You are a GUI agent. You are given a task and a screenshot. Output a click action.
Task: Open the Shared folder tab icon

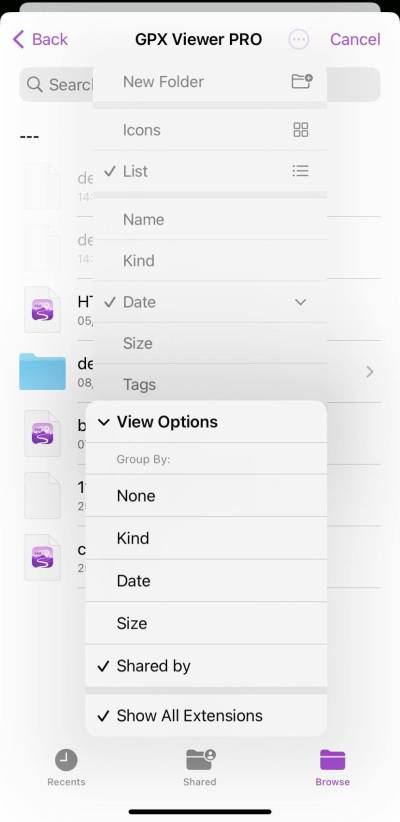click(201, 759)
